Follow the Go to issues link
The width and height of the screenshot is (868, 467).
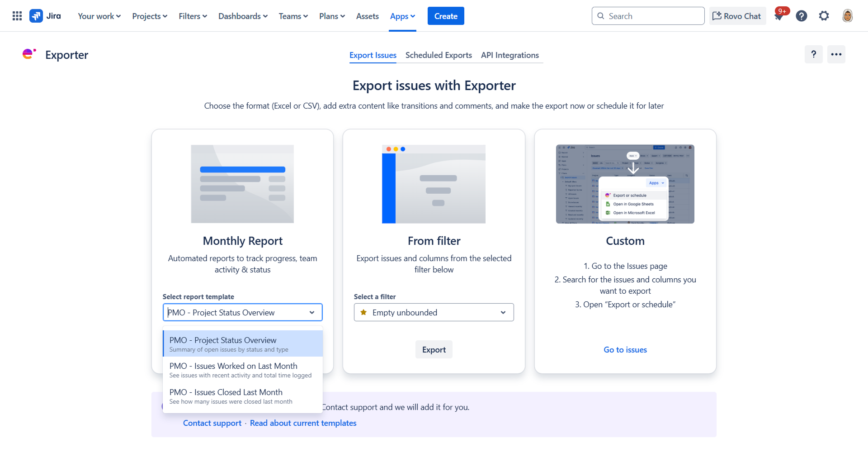[x=625, y=349]
